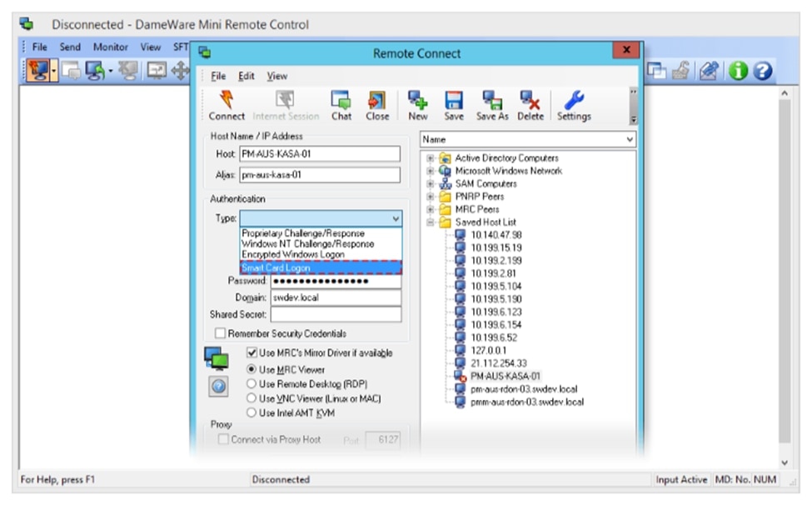Screen dimensions: 812x505
Task: Click the Password field
Action: 336,281
